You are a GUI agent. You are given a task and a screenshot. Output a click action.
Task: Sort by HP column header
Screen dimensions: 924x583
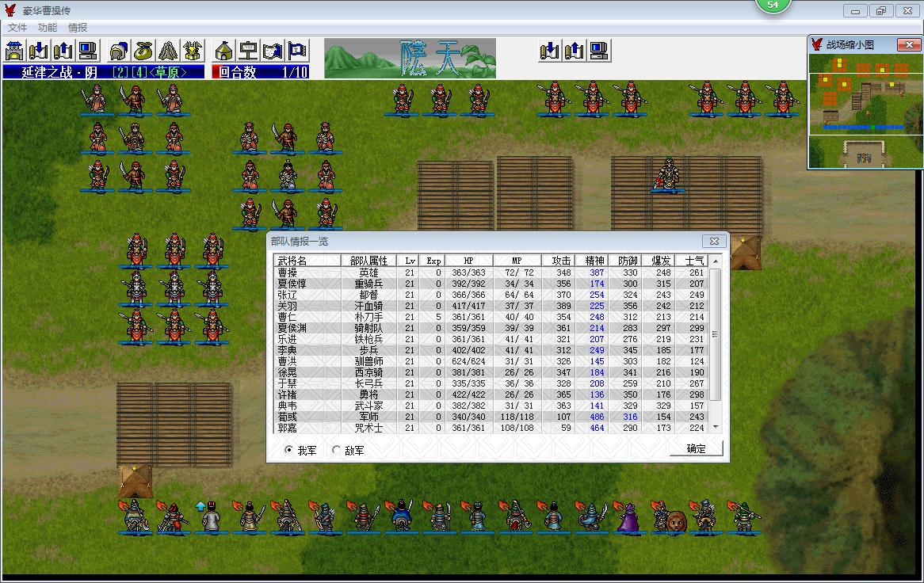click(468, 261)
